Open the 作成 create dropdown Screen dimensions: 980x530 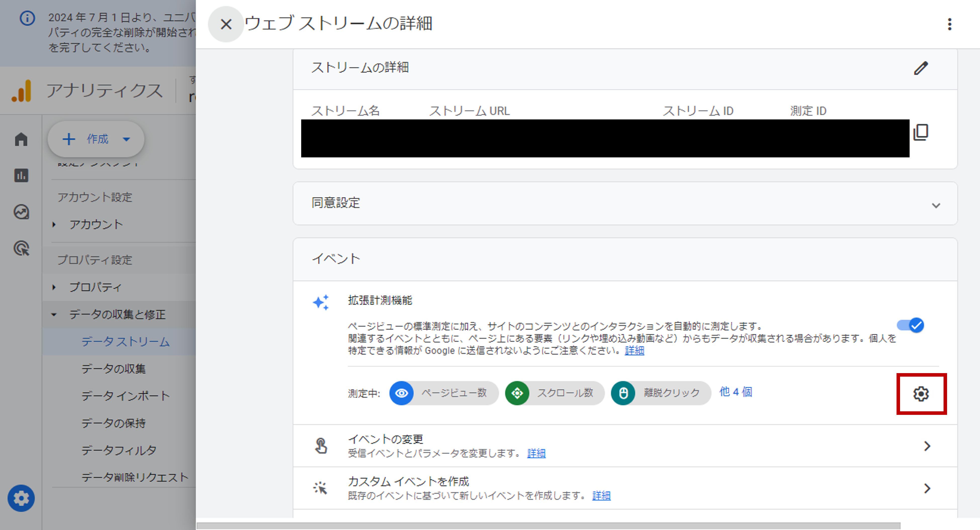(96, 139)
